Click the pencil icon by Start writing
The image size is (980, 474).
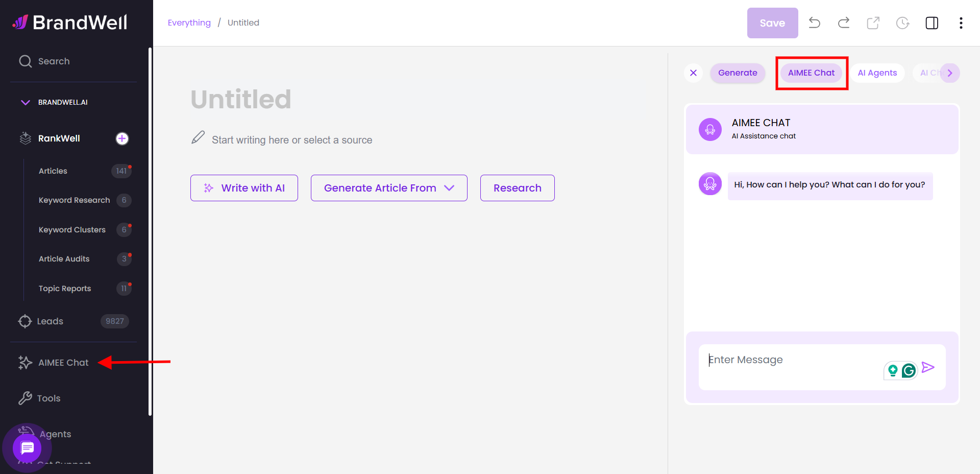pos(198,137)
